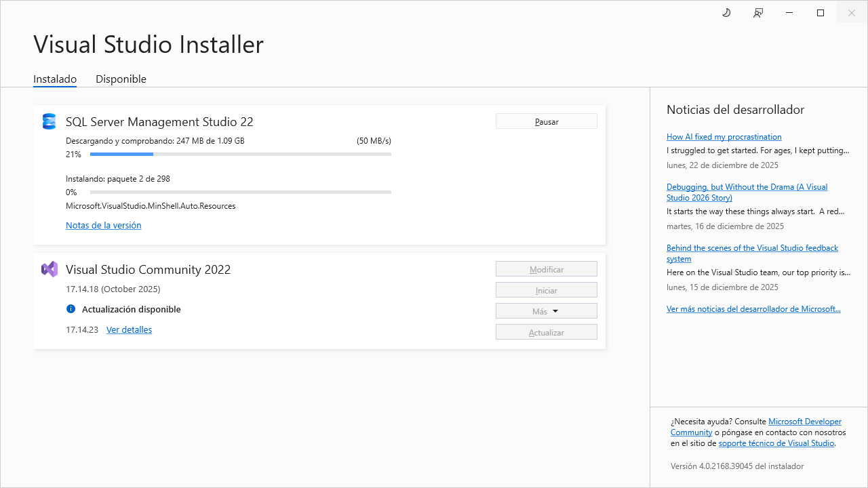Open the send feedback icon
This screenshot has height=488, width=868.
pyautogui.click(x=758, y=13)
